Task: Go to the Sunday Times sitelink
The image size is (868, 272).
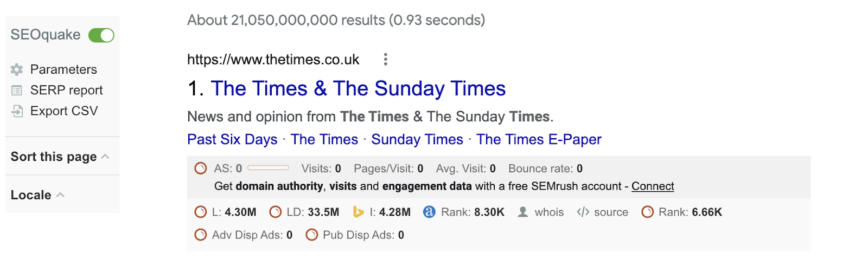Action: 417,140
